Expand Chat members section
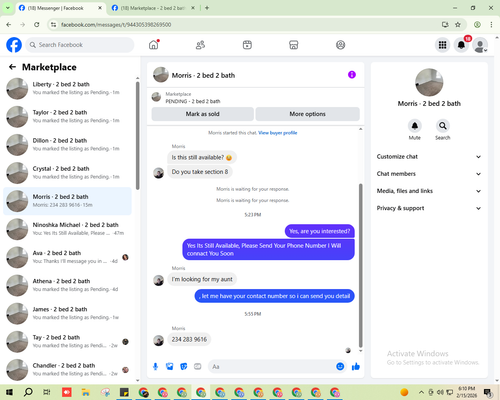This screenshot has height=400, width=500. [x=429, y=174]
